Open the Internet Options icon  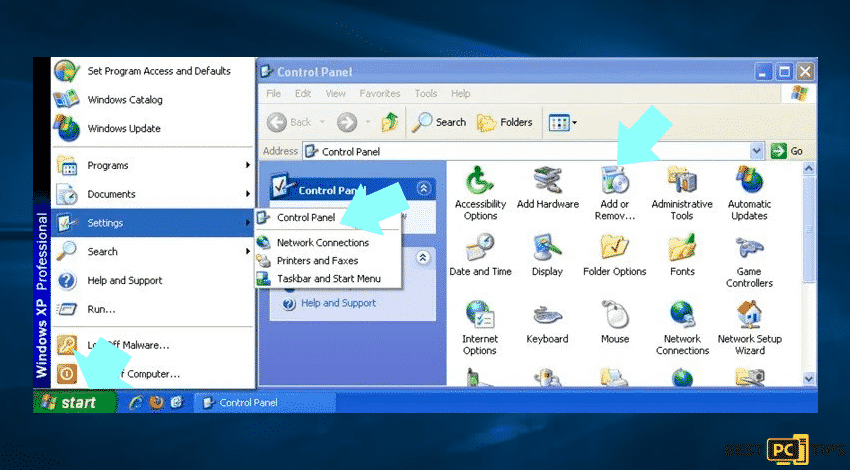click(480, 328)
